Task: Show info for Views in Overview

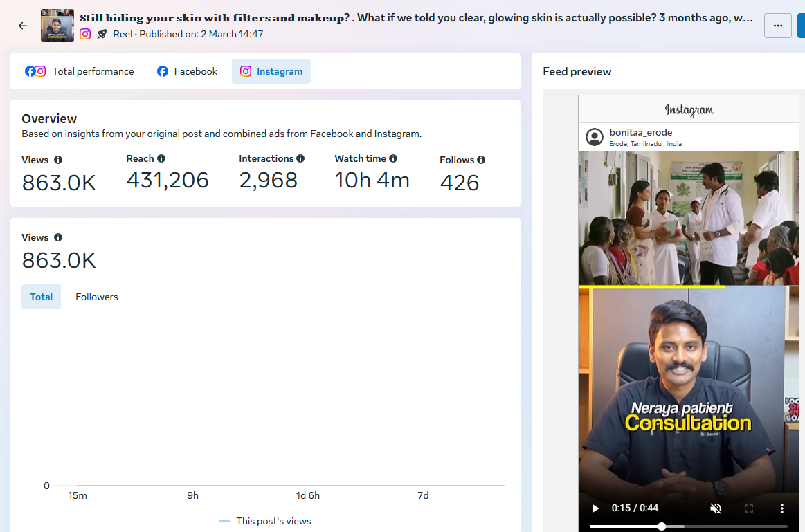Action: pos(58,160)
